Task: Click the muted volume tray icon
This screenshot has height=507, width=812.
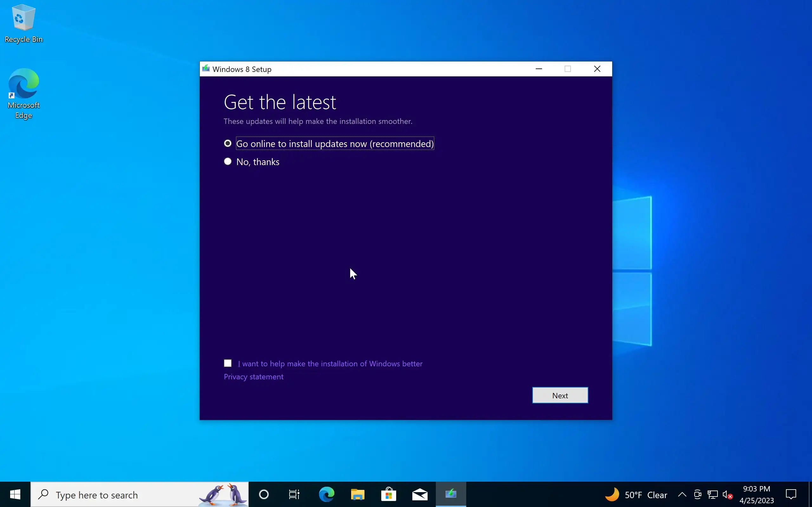Action: 727,495
